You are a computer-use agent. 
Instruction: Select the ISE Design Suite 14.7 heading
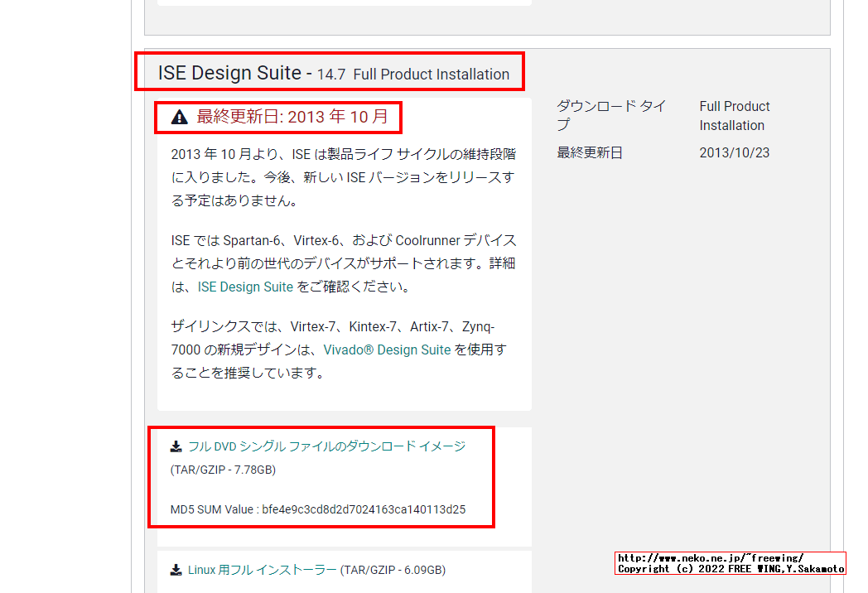(333, 72)
